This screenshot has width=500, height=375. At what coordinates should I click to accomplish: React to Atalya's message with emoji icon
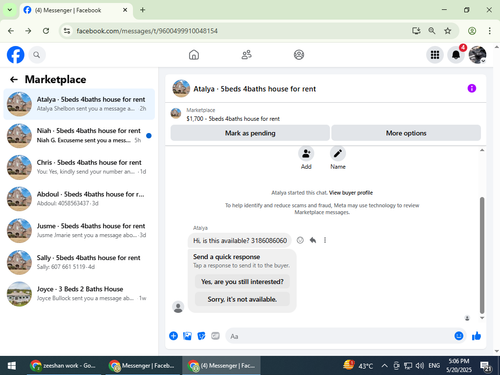click(x=300, y=240)
